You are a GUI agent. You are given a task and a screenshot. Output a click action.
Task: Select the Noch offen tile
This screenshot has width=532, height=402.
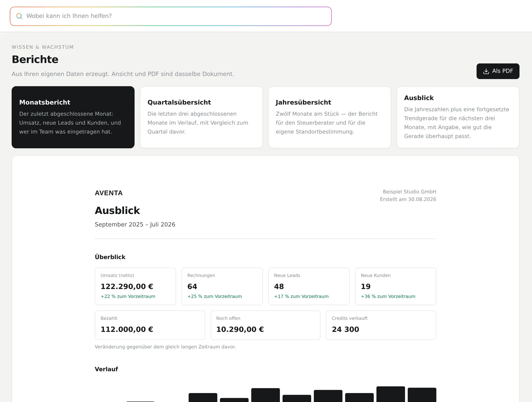pos(265,325)
